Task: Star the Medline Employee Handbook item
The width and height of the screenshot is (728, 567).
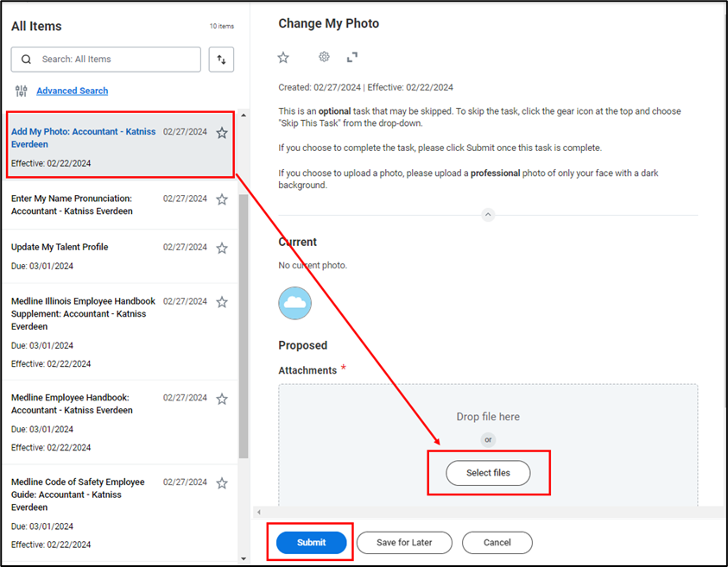Action: [222, 399]
